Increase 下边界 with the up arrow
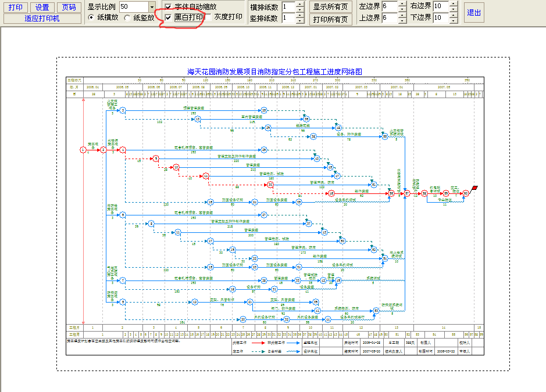 (454, 15)
